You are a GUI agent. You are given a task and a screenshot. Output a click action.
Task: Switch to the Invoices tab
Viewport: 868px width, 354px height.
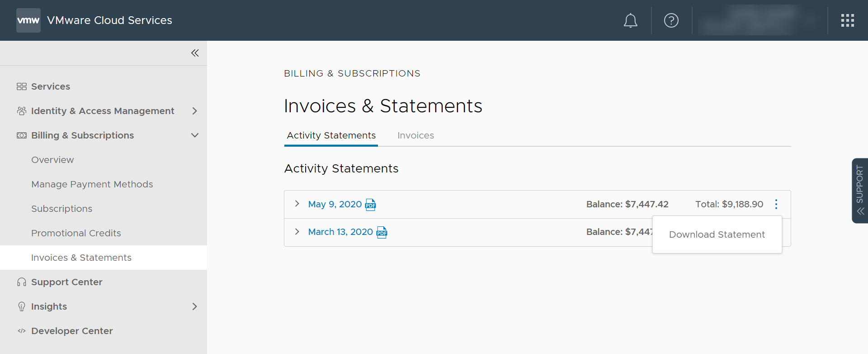click(x=415, y=135)
